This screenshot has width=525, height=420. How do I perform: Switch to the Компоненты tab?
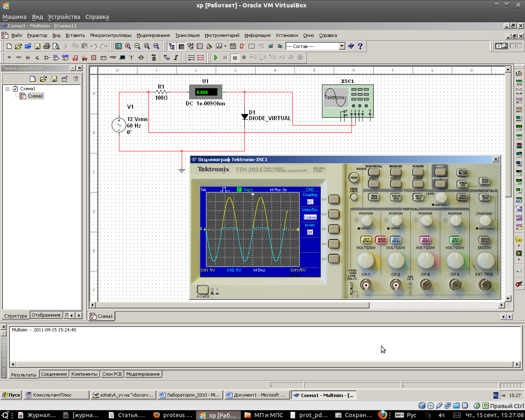click(x=84, y=374)
